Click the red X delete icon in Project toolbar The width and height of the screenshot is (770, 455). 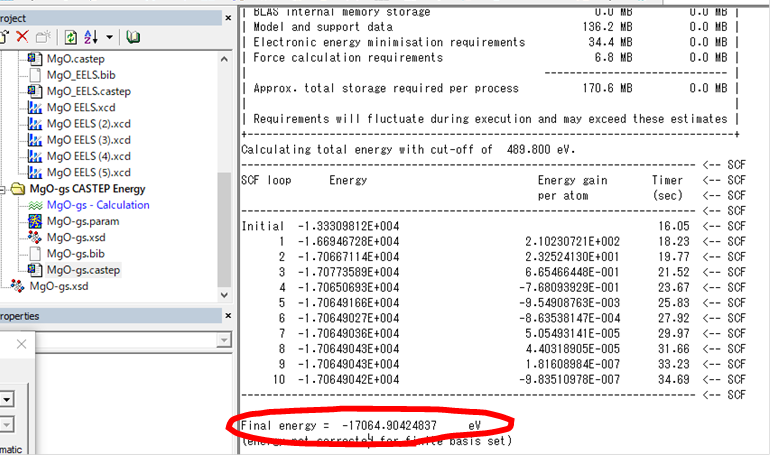(22, 37)
